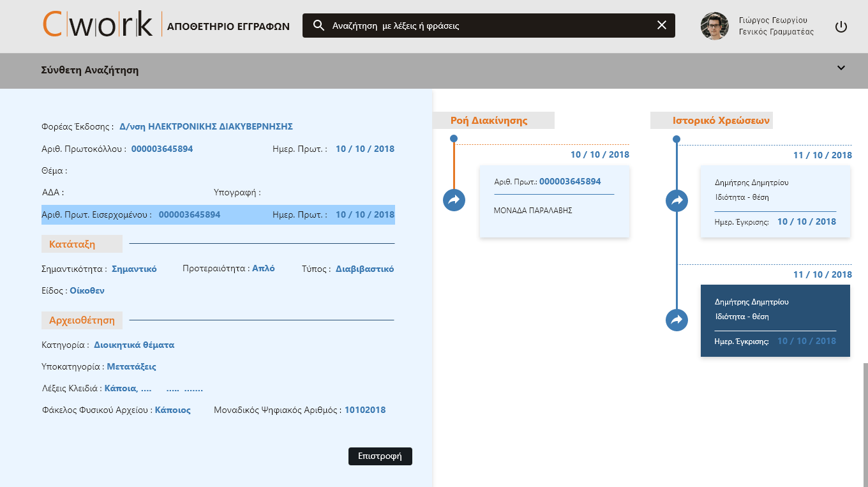
Task: Open protocol number 000003645894 link
Action: coord(162,149)
